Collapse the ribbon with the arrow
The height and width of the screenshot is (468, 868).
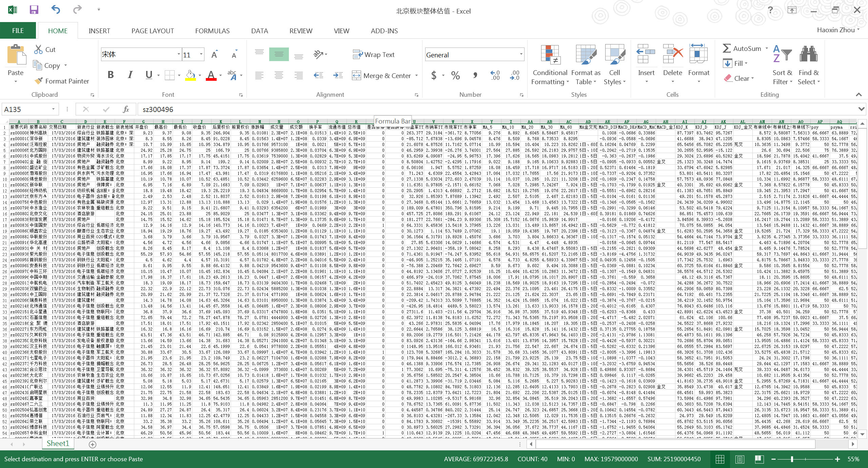[x=859, y=94]
